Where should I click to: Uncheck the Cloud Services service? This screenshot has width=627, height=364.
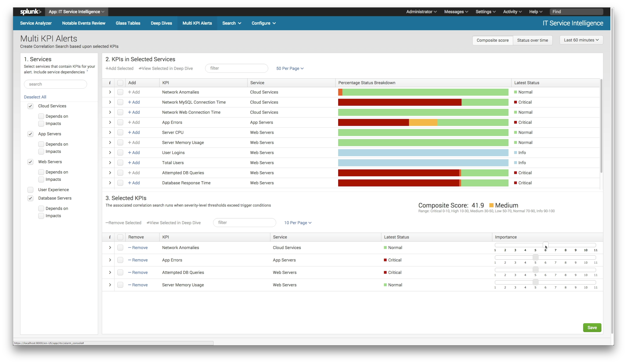[x=30, y=106]
